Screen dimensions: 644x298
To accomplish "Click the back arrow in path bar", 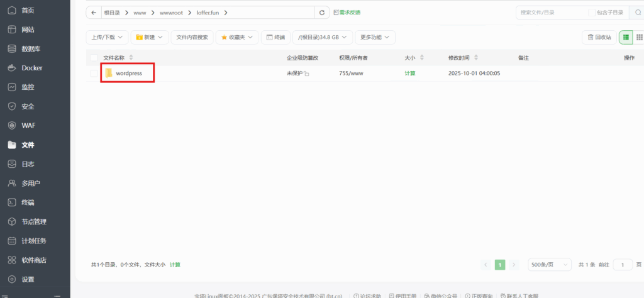I will pyautogui.click(x=94, y=13).
